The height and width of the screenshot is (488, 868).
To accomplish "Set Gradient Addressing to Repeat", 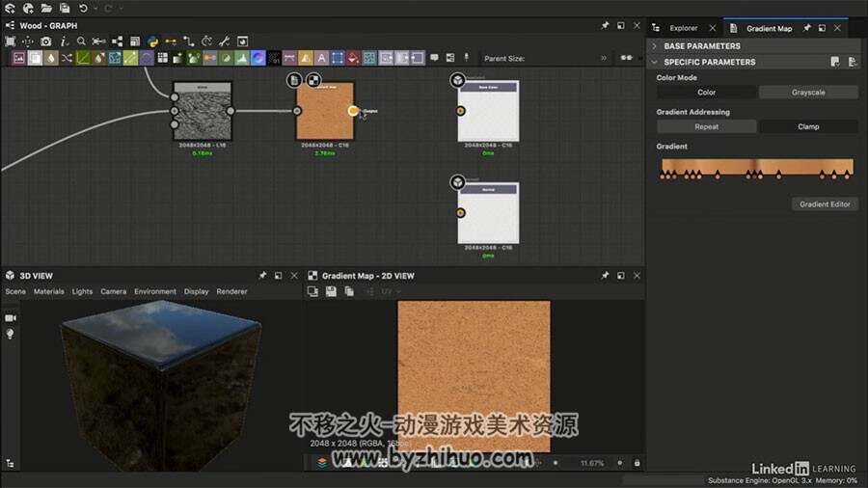I will pos(706,126).
